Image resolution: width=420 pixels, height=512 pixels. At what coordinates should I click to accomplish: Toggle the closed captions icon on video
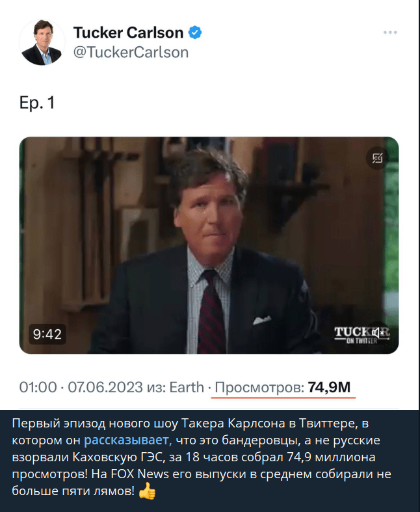click(376, 157)
